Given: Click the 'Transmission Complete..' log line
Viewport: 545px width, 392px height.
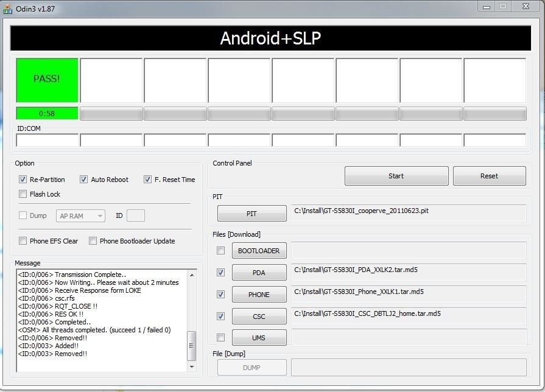Looking at the screenshot, I should pos(72,275).
